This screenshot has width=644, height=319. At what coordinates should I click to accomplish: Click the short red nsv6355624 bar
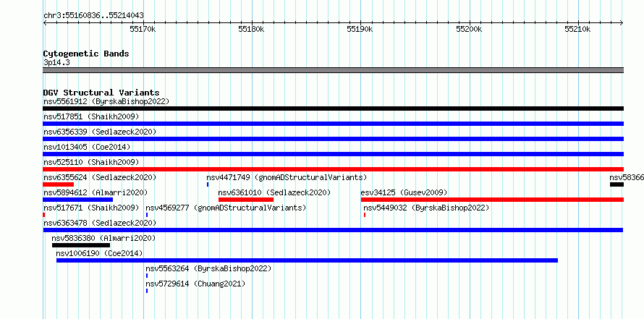point(58,184)
